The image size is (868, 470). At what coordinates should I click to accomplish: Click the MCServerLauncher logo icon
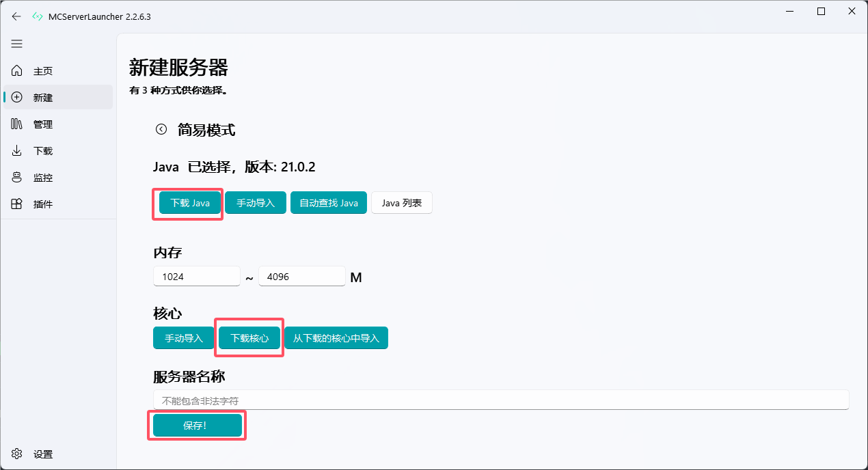point(37,16)
